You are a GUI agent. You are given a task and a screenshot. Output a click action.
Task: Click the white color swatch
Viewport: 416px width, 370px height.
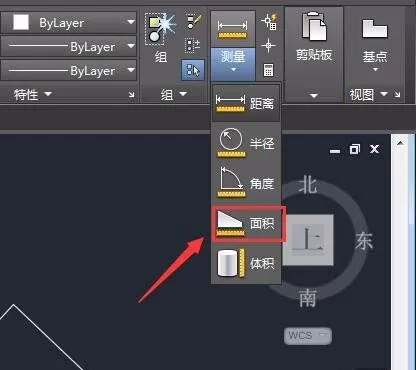21,23
